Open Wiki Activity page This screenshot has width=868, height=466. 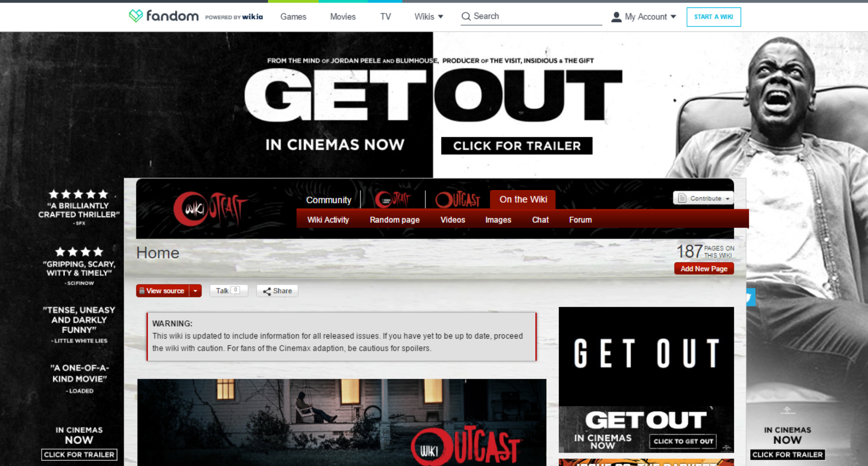tap(328, 220)
